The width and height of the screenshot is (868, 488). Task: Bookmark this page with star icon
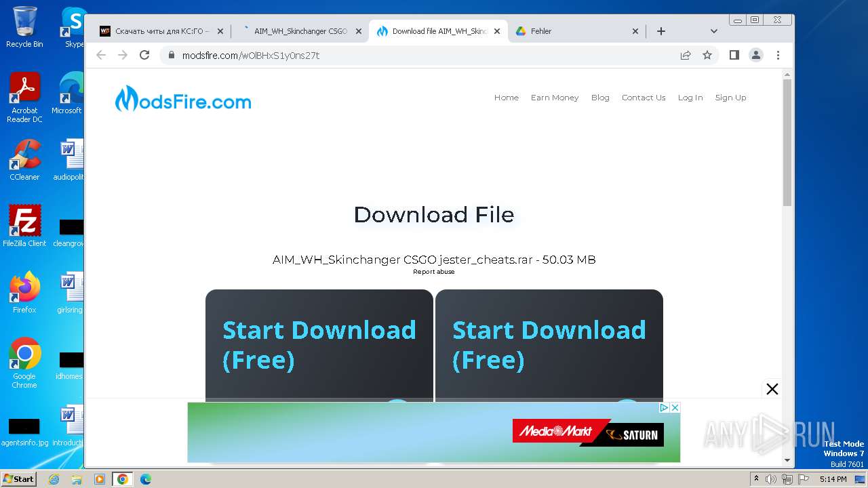707,55
